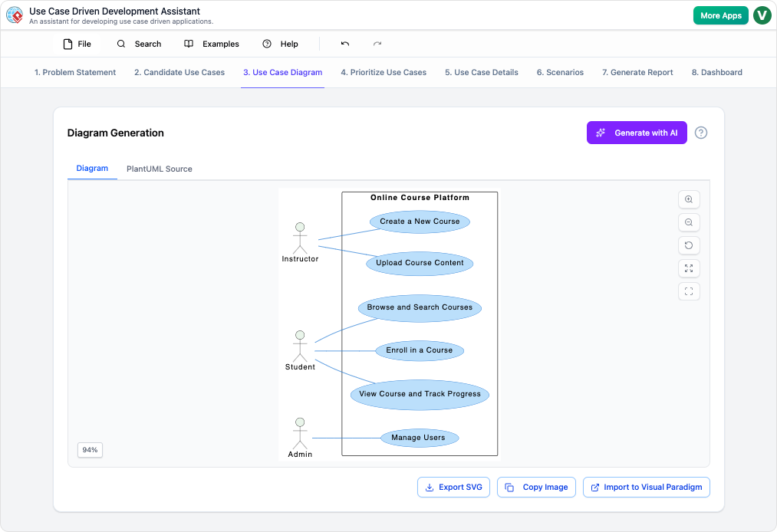Open help beside Generate with AI
The width and height of the screenshot is (777, 532).
click(700, 133)
